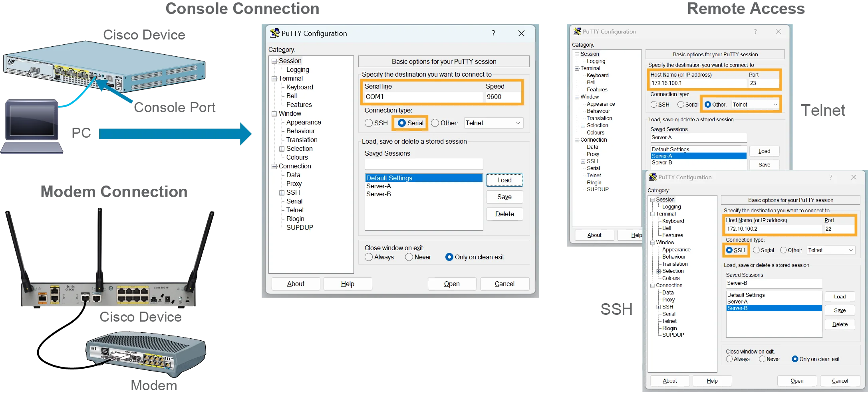This screenshot has height=395, width=868.
Task: Click the large blue arrow pointing to PuTTY
Action: [x=175, y=134]
